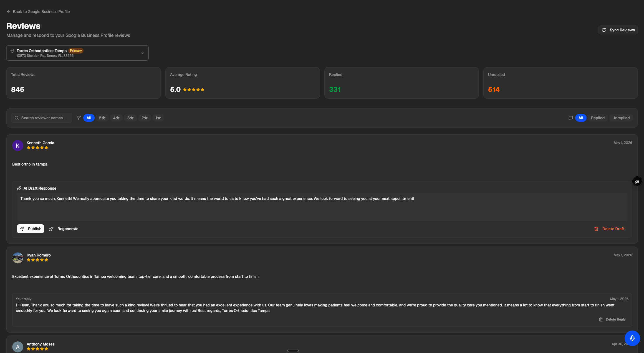Click the AI Draft Response sparkle icon

coord(19,188)
